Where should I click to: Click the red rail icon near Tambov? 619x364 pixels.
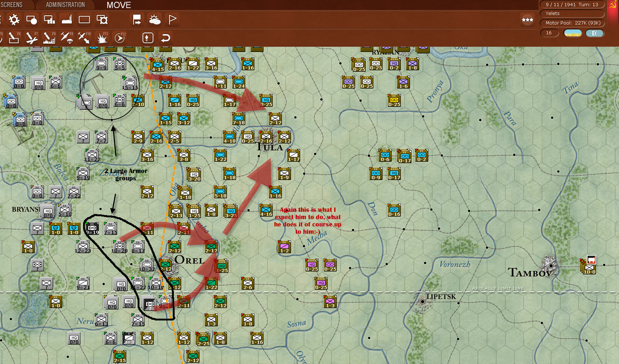pos(592,260)
